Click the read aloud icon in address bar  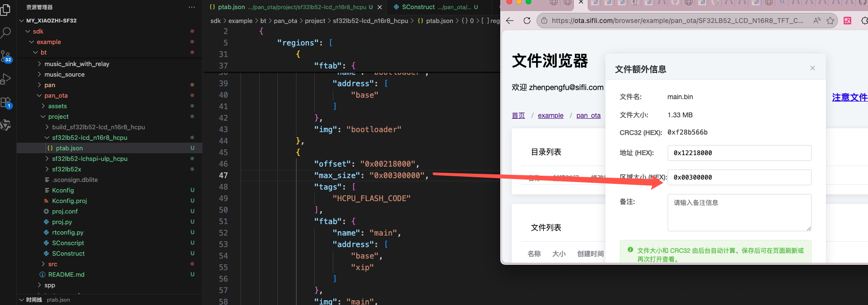pos(817,21)
